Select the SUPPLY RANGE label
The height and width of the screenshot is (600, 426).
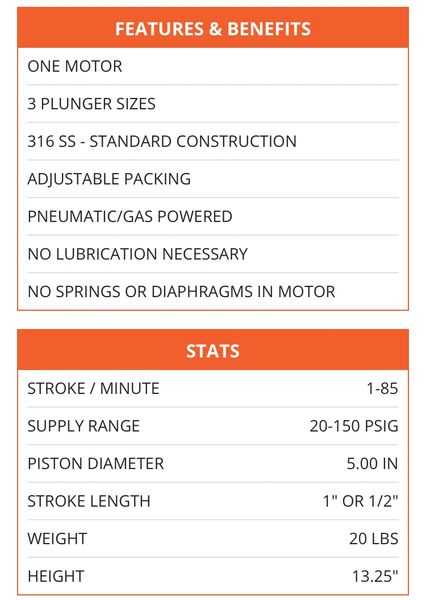click(x=83, y=426)
